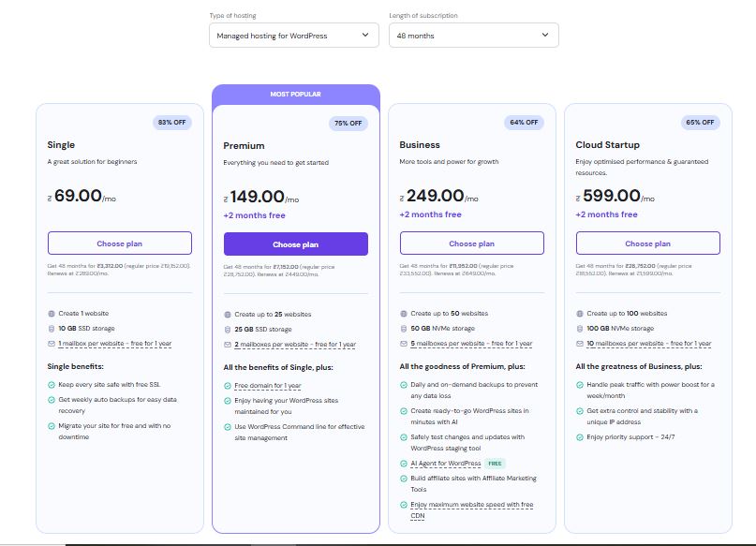Click checkmark icon beside 'Free domain for 1 year'

click(227, 386)
